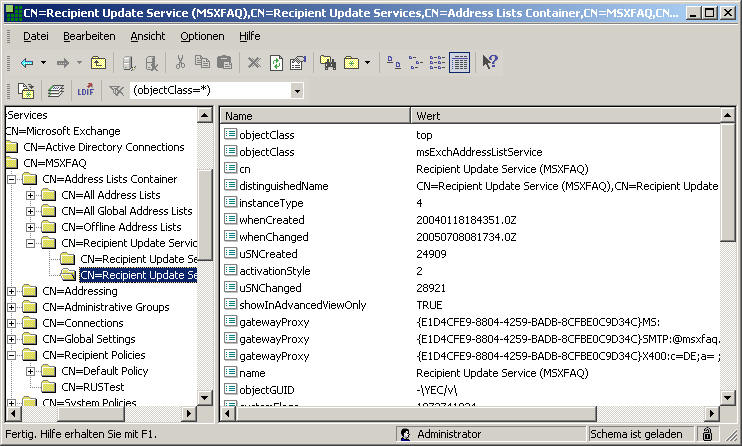Select CN=Microsoft Exchange in the tree
Image resolution: width=742 pixels, height=446 pixels.
pyautogui.click(x=63, y=131)
